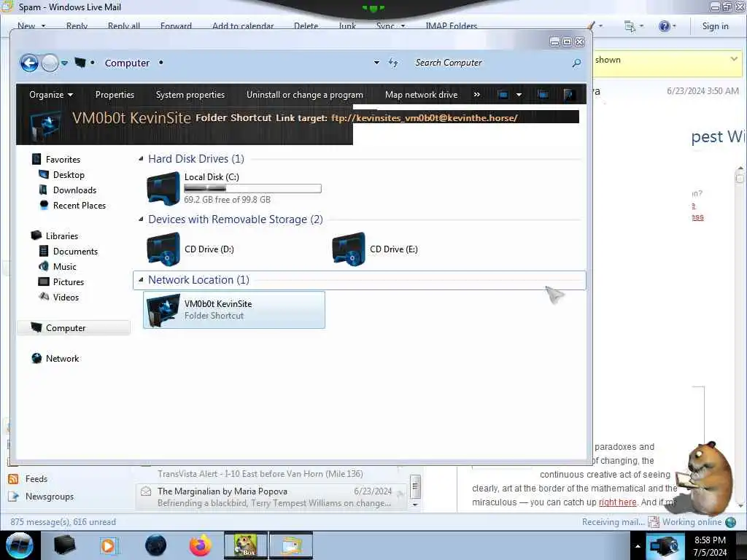Screen dimensions: 747x560
Task: Click the Change your view icon
Action: 503,94
